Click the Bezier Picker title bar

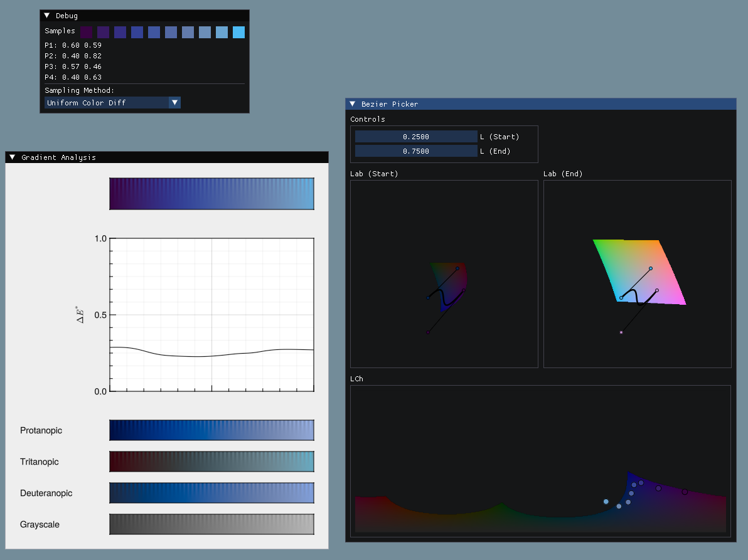tap(541, 104)
